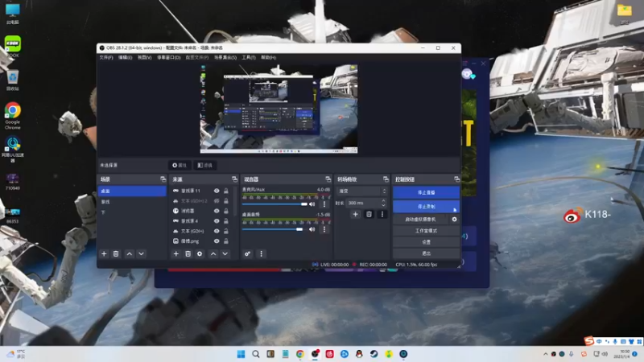Open the 视图(V) View menu

(x=145, y=57)
